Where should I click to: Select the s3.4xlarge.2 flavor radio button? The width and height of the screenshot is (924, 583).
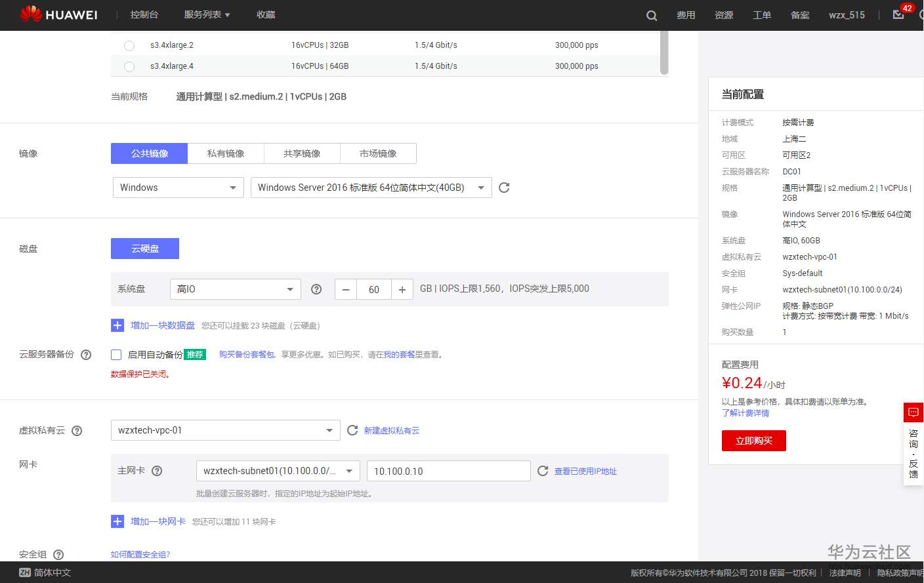pos(129,45)
